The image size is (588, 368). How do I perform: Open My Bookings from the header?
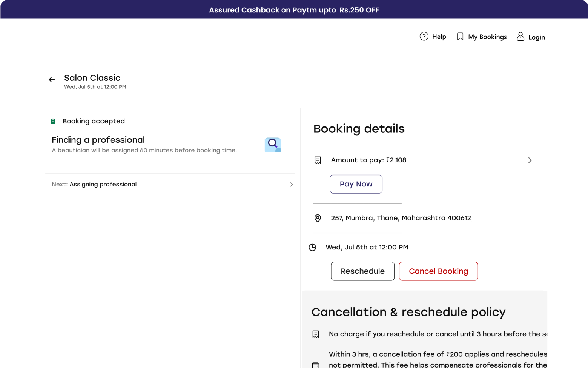(487, 37)
